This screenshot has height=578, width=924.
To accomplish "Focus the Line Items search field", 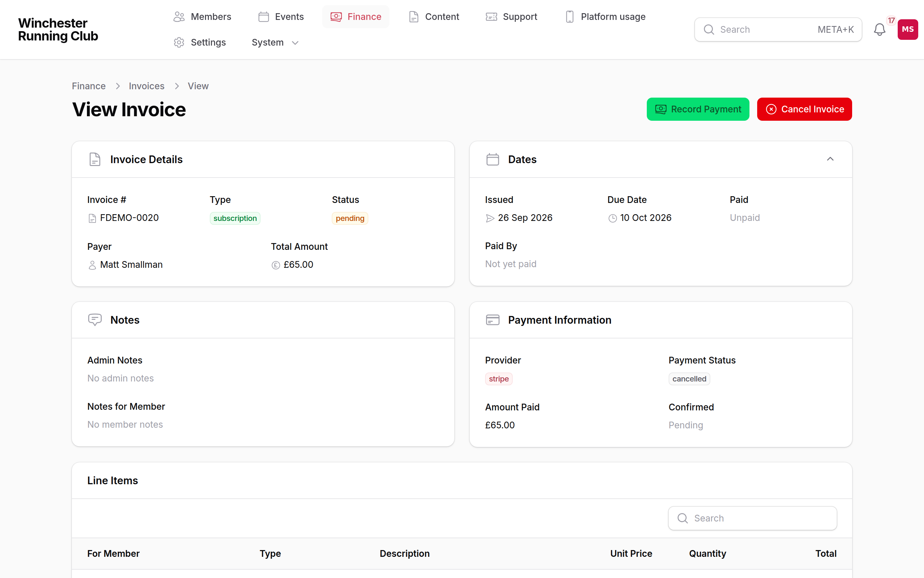I will tap(752, 518).
